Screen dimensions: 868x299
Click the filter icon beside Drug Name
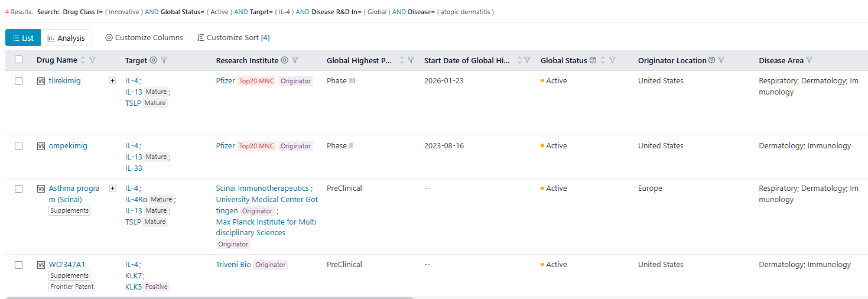click(92, 60)
